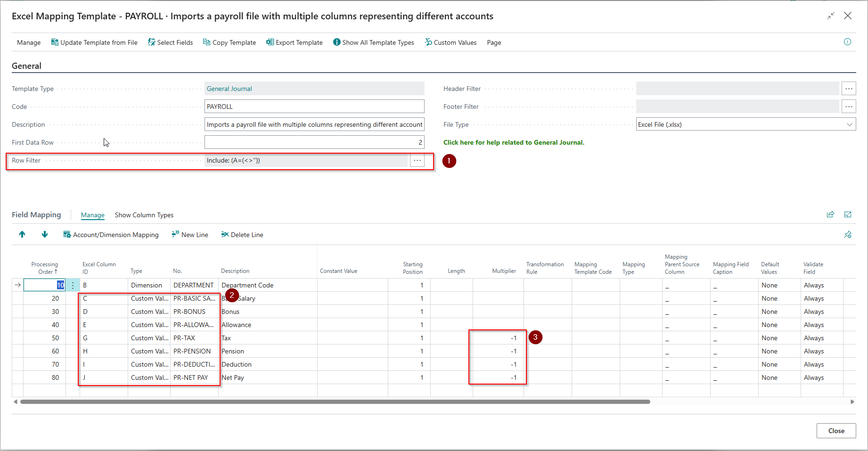Screen dimensions: 868x451
Task: Click the First Data Row field
Action: tap(313, 142)
